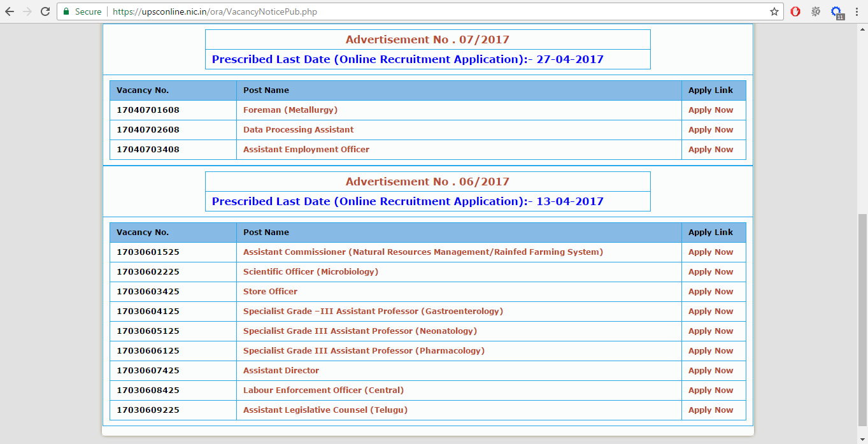Open the blue gear extension showing 11
The height and width of the screenshot is (444, 868).
[836, 11]
